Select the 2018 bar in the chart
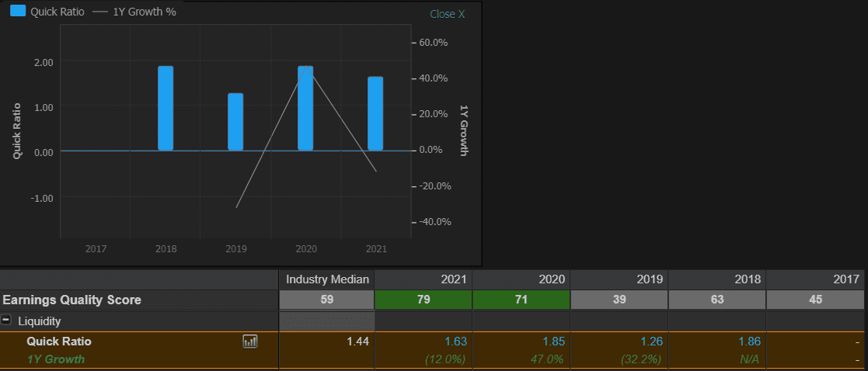This screenshot has width=868, height=371. tap(166, 108)
